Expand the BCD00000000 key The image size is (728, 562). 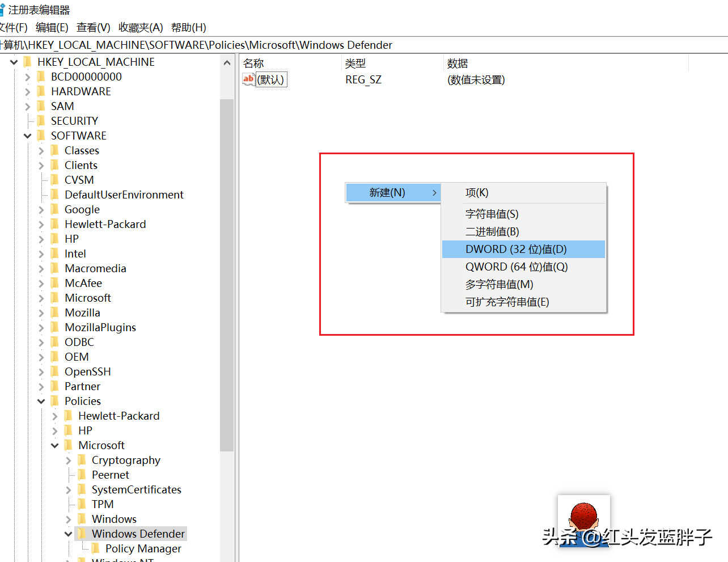tap(27, 77)
